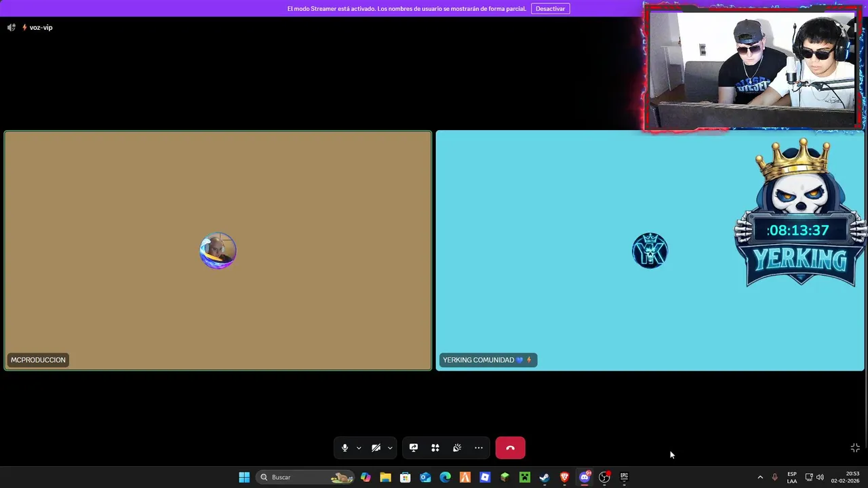Open Microsoft Store from the taskbar
The width and height of the screenshot is (868, 488).
click(405, 477)
